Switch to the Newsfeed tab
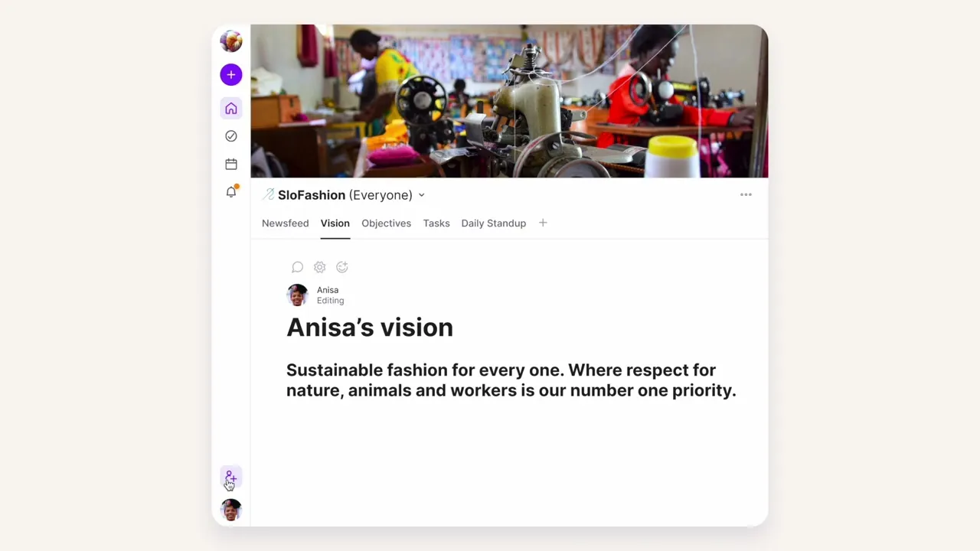This screenshot has width=980, height=551. pos(285,223)
